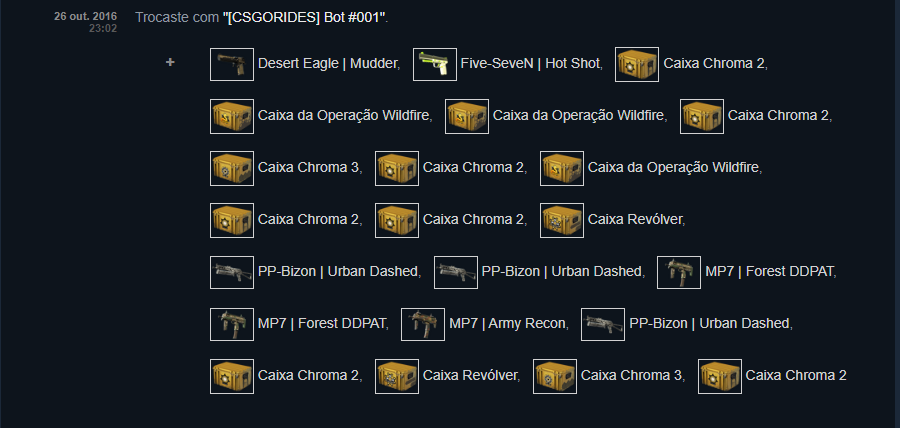
Task: Open the Desert Eagle | Mudder text link
Action: [x=328, y=64]
